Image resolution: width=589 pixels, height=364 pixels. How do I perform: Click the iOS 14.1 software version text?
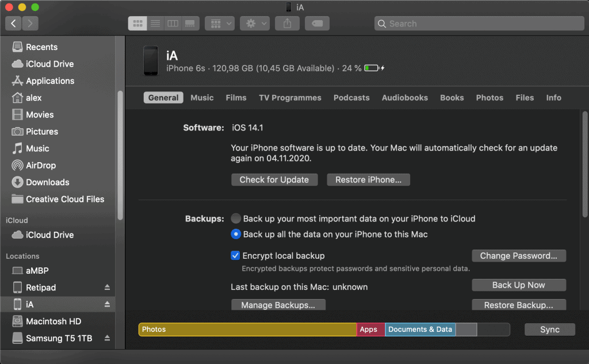(x=247, y=128)
